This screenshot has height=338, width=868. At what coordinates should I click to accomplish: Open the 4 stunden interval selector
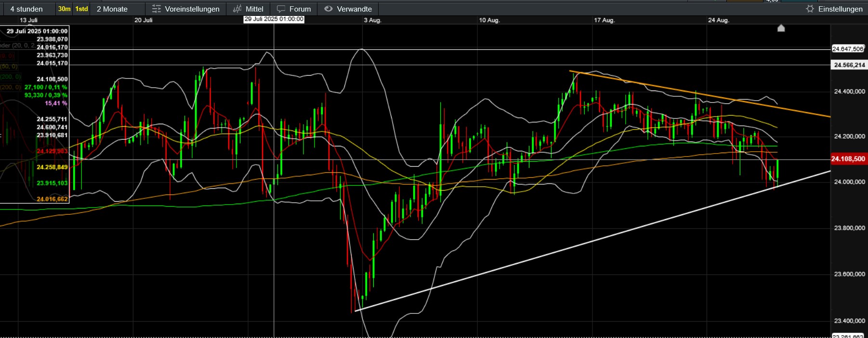(26, 9)
